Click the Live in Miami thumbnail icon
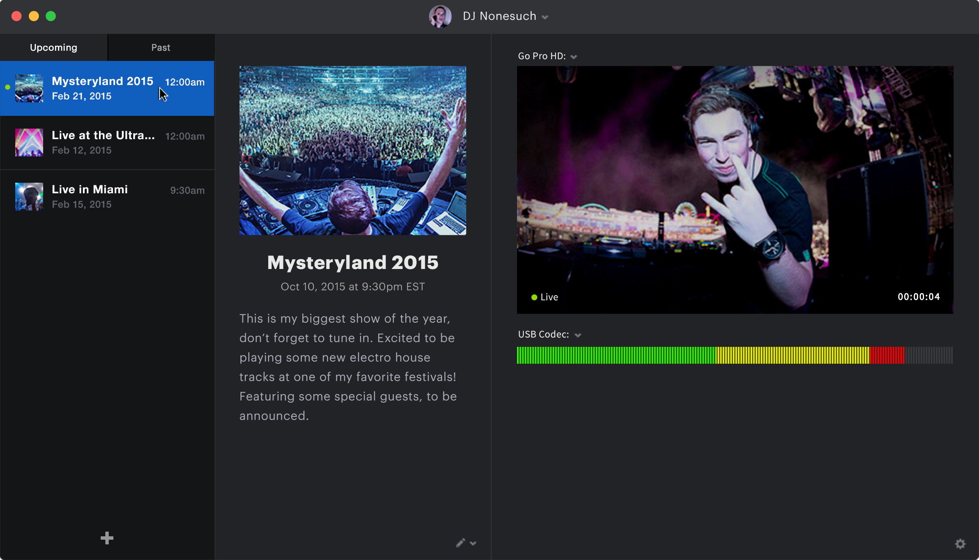The height and width of the screenshot is (560, 979). pos(29,197)
